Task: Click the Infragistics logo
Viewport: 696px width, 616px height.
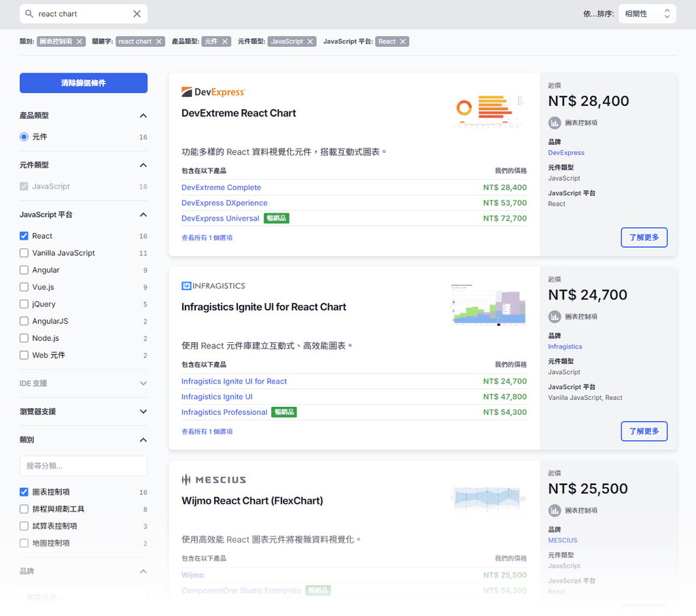Action: [213, 286]
